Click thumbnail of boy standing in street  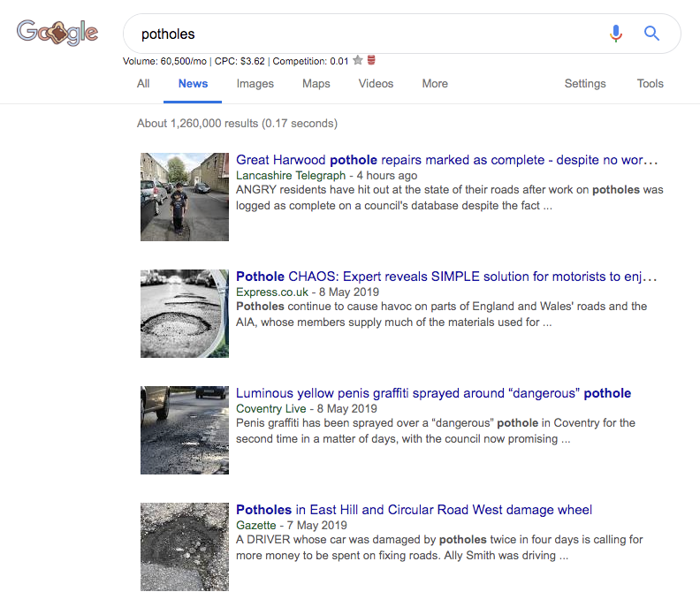(185, 197)
